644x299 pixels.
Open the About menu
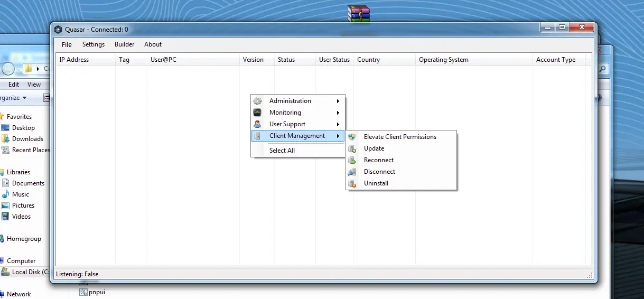[x=153, y=44]
